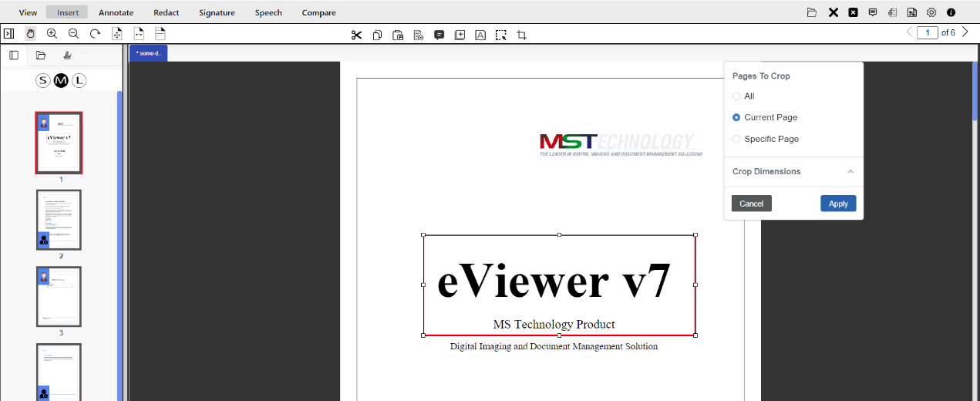Collapse the Crop Dimensions section chevron
This screenshot has width=980, height=401.
pyautogui.click(x=850, y=171)
